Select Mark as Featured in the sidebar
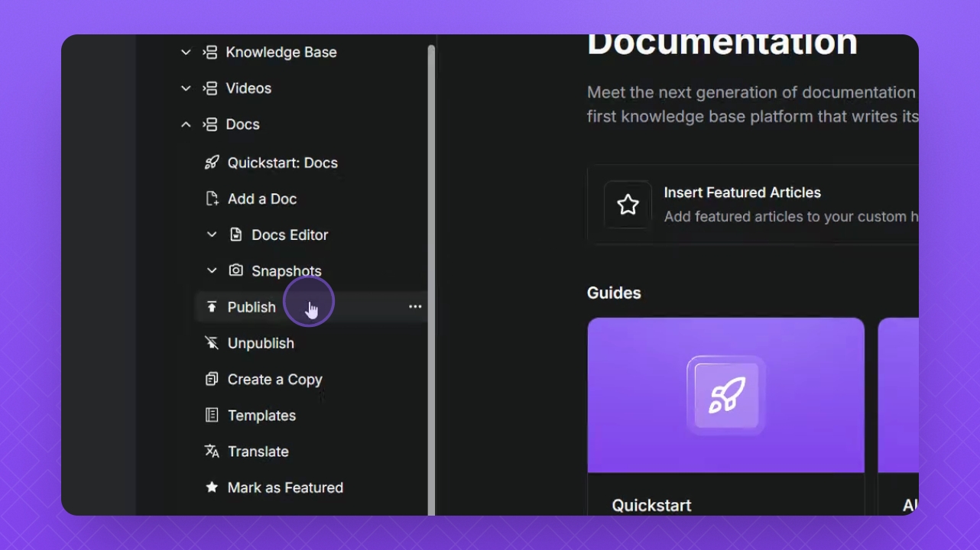The width and height of the screenshot is (980, 550). [x=285, y=487]
